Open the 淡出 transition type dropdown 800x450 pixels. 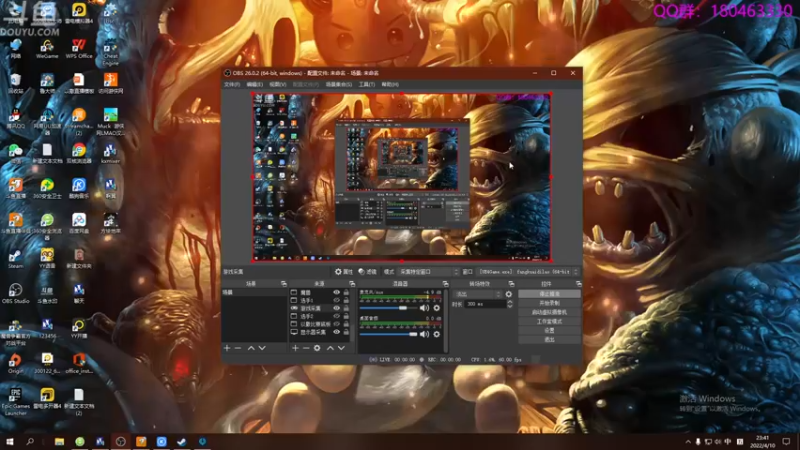(478, 294)
